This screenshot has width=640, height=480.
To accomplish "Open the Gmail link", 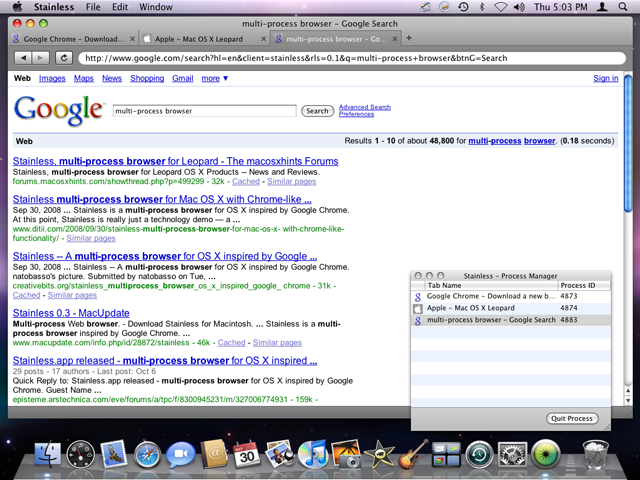I will pyautogui.click(x=182, y=78).
